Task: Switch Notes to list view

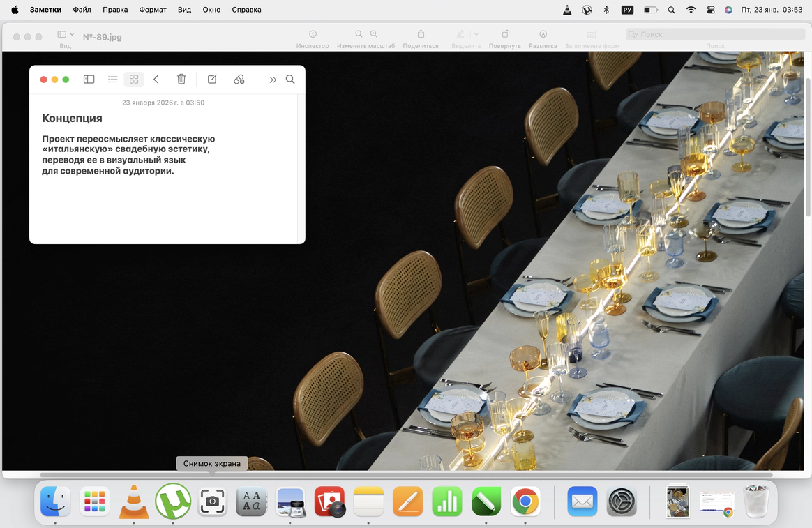Action: 112,80
